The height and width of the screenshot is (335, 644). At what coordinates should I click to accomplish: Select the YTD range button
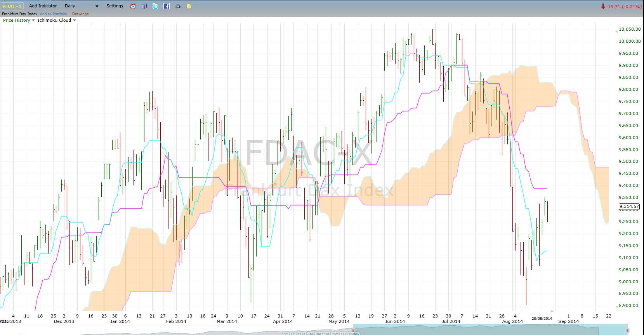coord(301,333)
